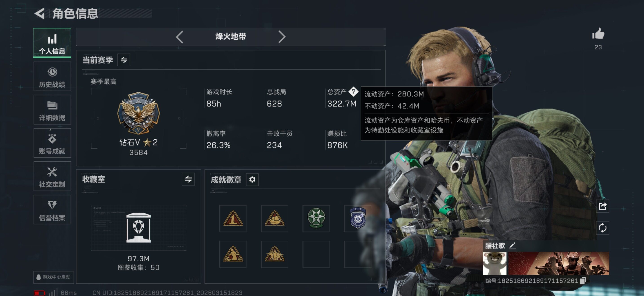Open the 详细数据 tab

pos(52,110)
